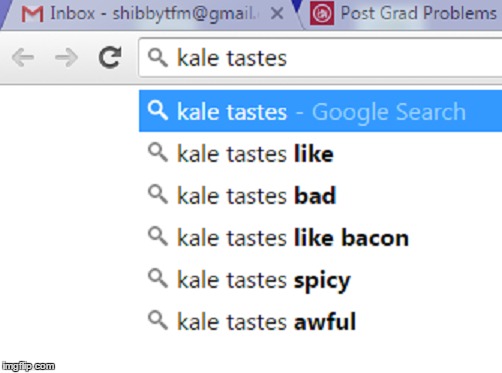Switch to the Post Grad Problems tab
The image size is (502, 373).
403,14
